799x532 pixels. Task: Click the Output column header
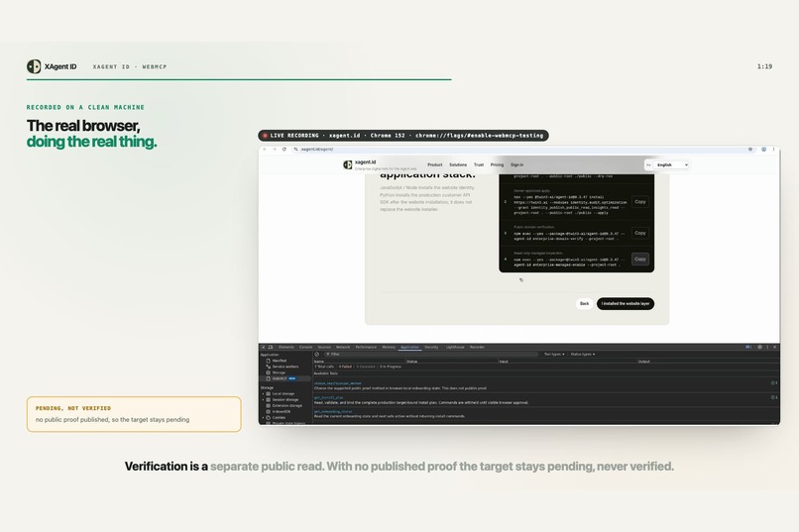pos(643,361)
